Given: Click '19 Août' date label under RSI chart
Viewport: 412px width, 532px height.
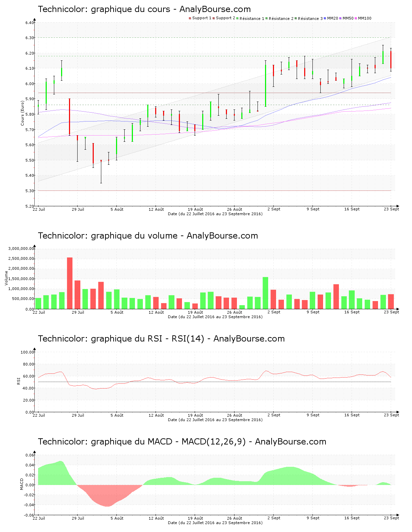Looking at the screenshot, I should tap(195, 415).
